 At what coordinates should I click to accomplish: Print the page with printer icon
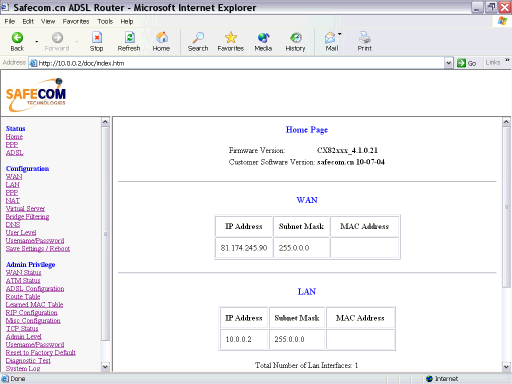[x=365, y=38]
